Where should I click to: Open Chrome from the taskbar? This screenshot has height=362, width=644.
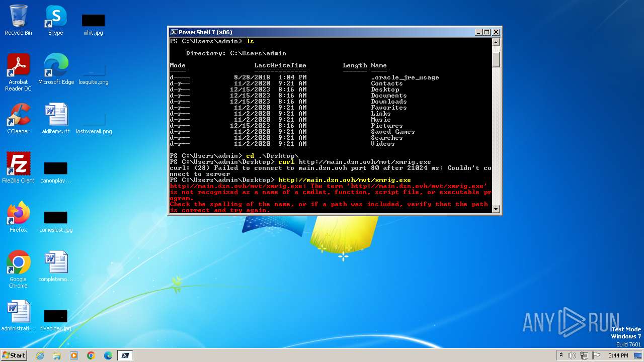point(91,355)
